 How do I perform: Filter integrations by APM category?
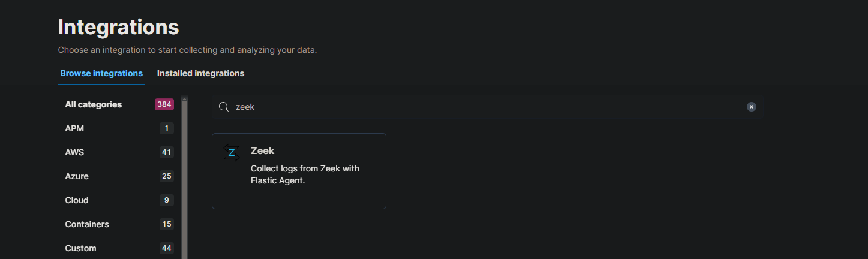74,128
